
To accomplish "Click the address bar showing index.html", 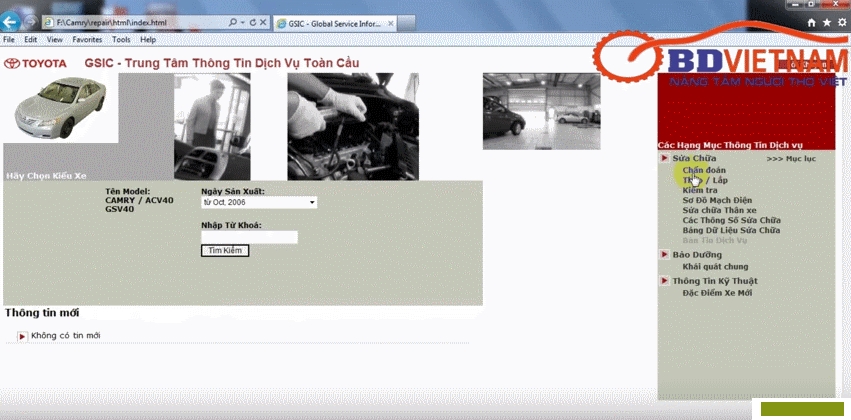I will 136,23.
